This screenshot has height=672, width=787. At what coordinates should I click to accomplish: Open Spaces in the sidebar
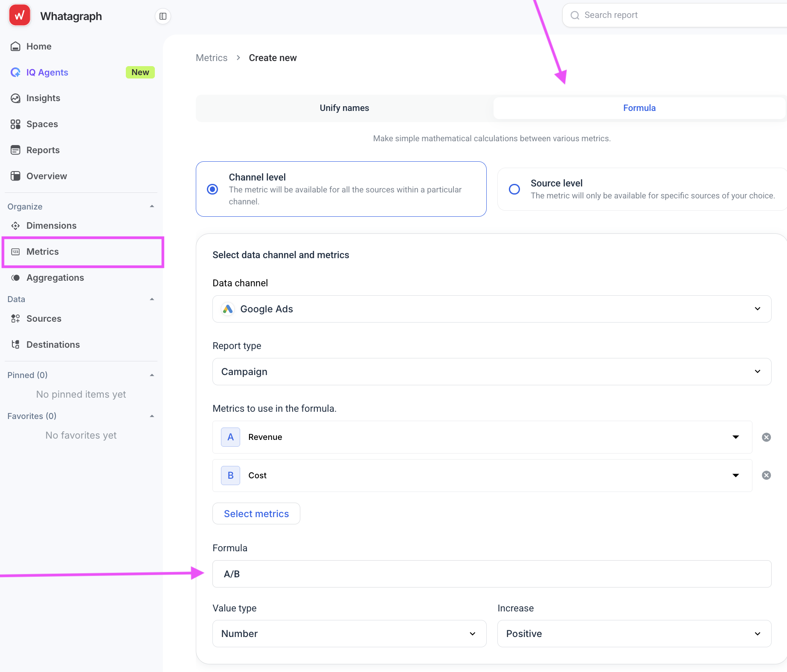(x=42, y=124)
